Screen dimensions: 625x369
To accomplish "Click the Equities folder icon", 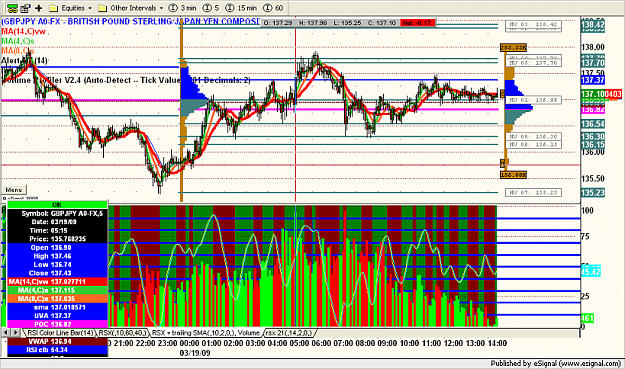I will 53,8.
